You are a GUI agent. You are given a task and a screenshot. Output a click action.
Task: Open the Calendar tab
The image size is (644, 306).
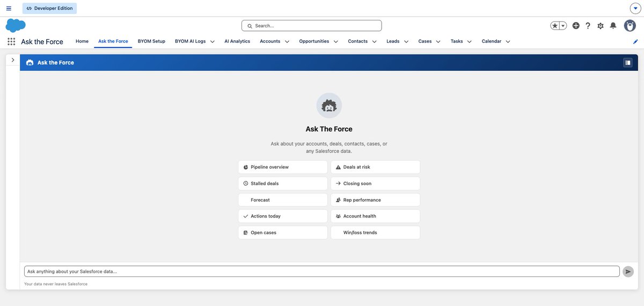pos(492,41)
